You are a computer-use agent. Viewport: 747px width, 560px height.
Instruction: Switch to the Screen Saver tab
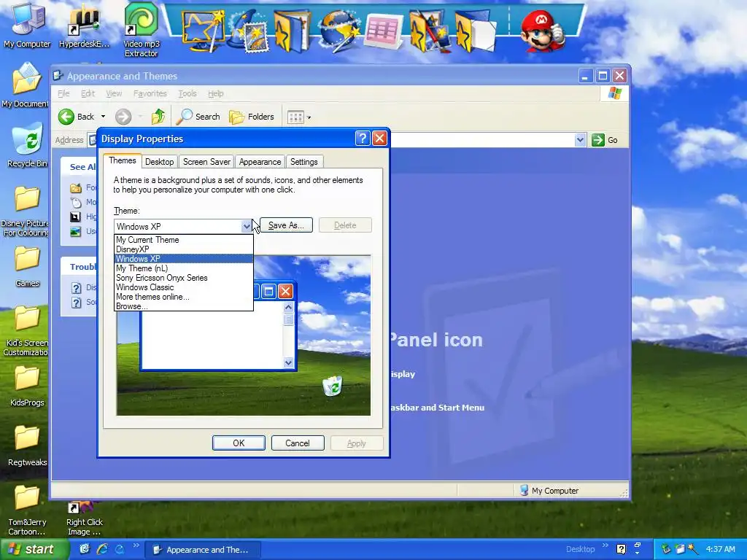(x=206, y=162)
